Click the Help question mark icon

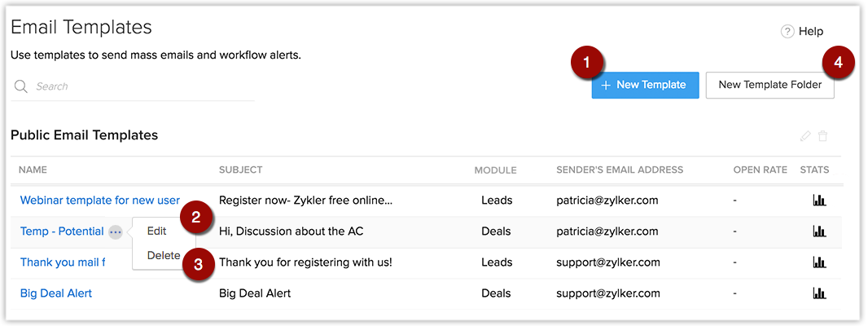point(787,32)
